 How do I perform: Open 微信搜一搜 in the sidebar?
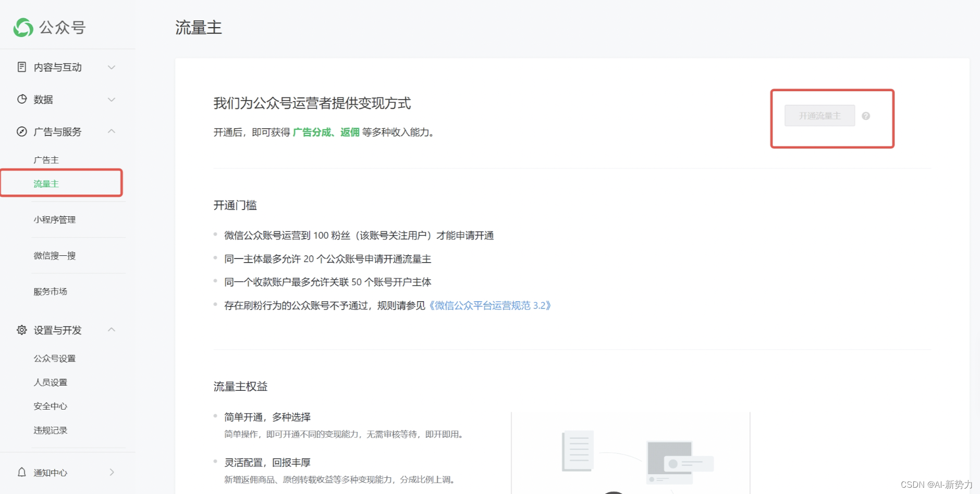[55, 256]
